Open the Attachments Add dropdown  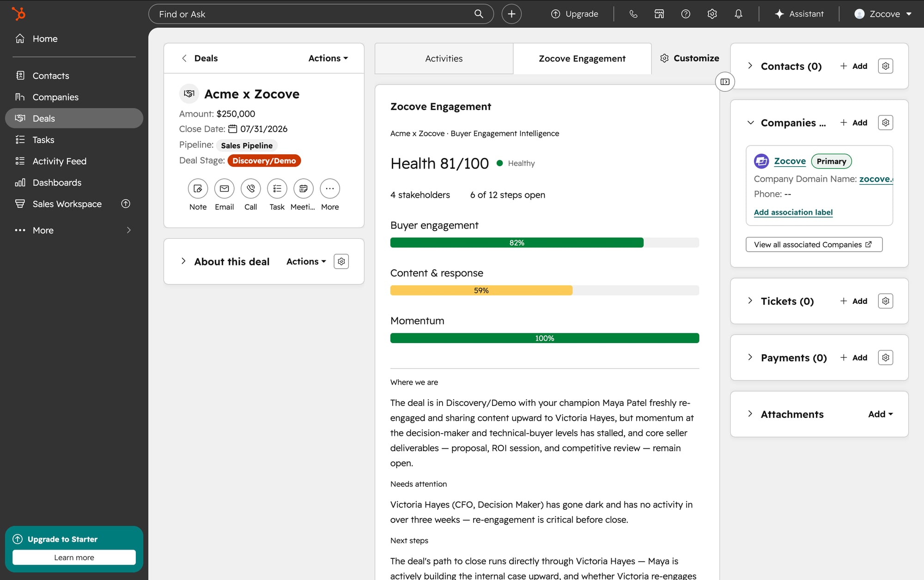pyautogui.click(x=881, y=414)
